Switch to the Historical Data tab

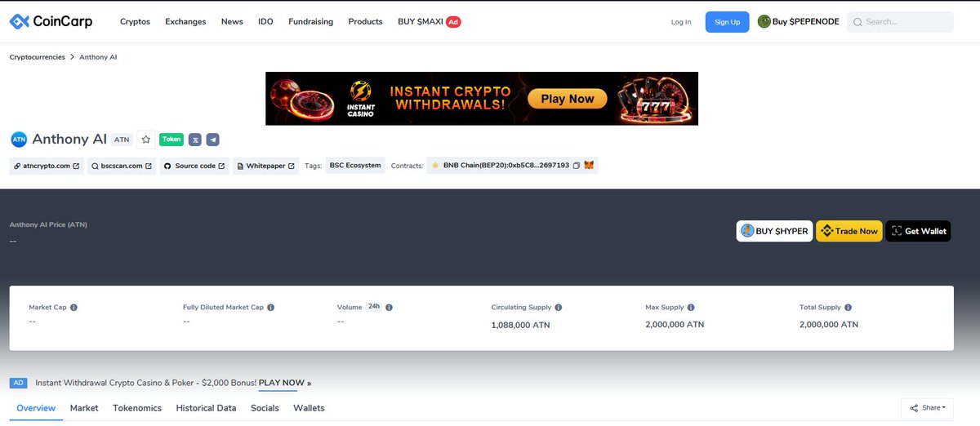(206, 408)
